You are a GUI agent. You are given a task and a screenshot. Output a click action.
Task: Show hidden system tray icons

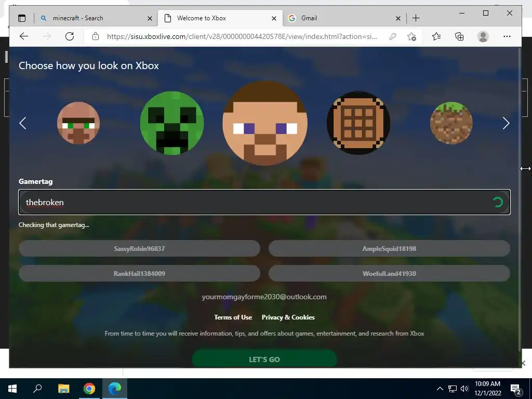point(440,389)
